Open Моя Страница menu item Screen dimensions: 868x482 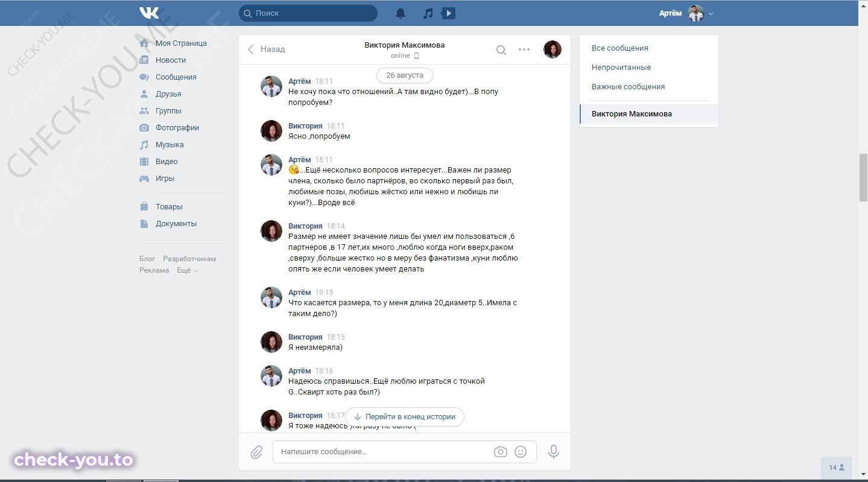click(x=182, y=43)
